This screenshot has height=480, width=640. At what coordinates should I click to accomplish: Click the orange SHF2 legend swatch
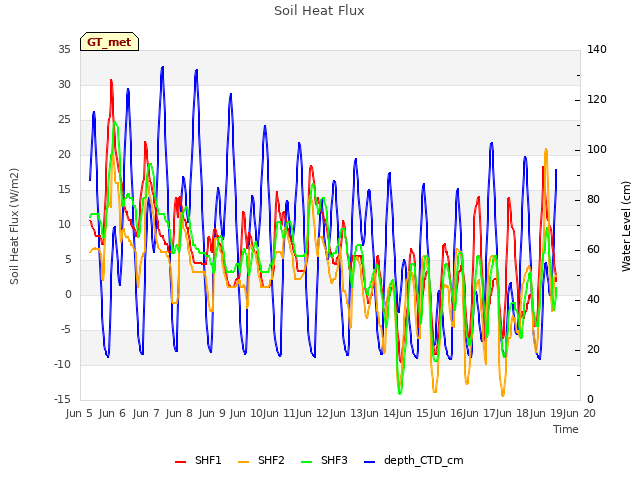click(243, 462)
